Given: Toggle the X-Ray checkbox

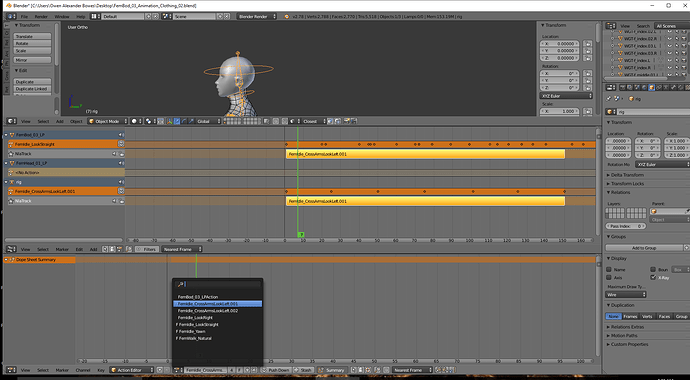Looking at the screenshot, I should 653,278.
